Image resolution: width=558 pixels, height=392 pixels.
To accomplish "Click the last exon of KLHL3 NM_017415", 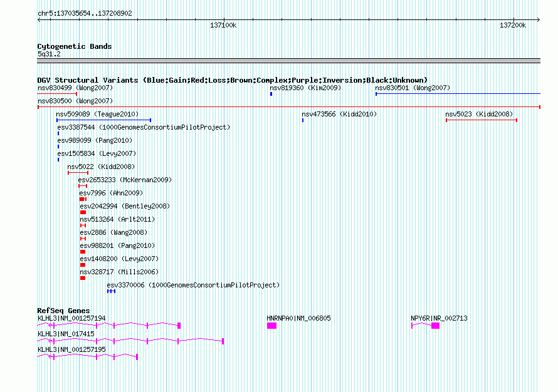I will pos(223,341).
